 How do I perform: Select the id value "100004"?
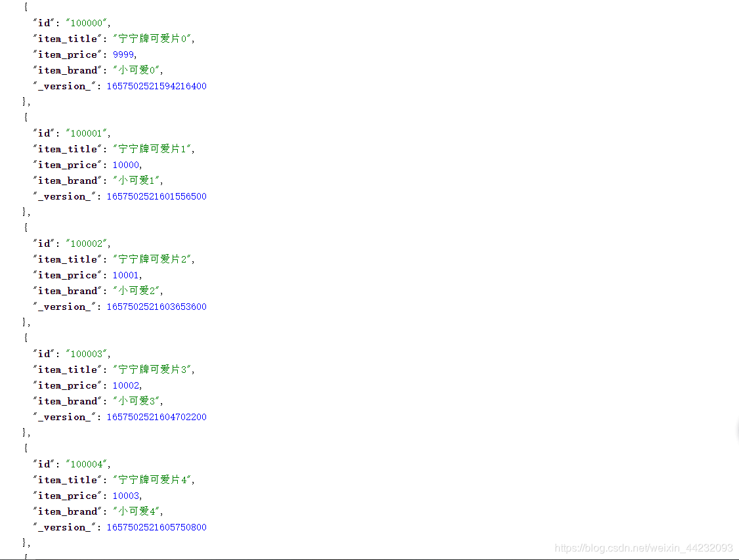[87, 464]
